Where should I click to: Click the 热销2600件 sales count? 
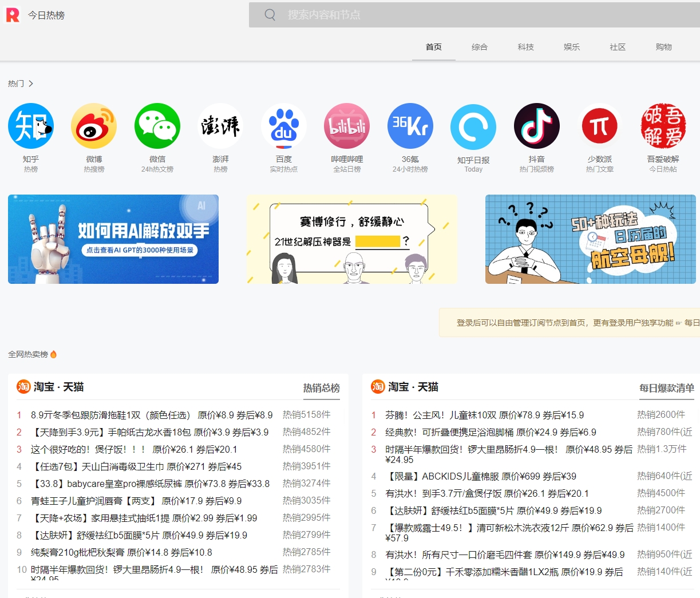coord(661,414)
